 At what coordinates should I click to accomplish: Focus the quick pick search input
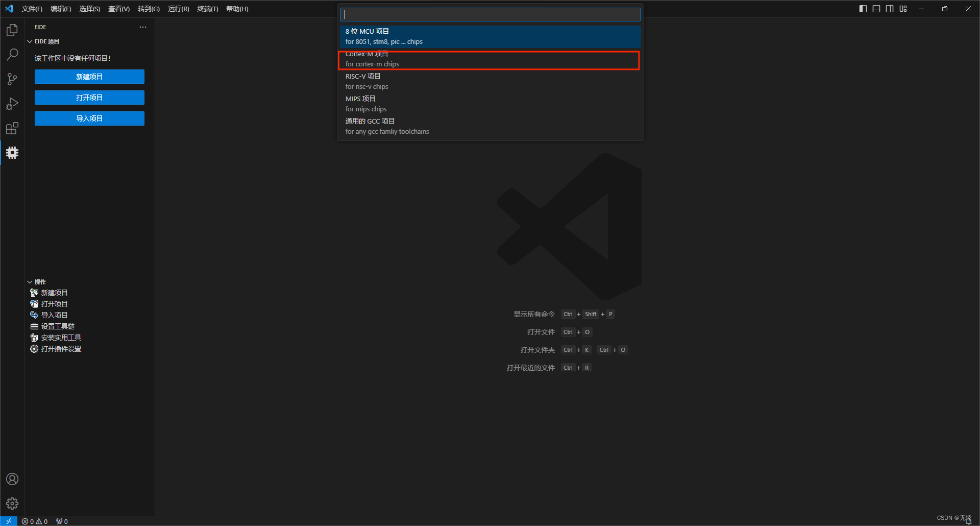click(x=490, y=14)
